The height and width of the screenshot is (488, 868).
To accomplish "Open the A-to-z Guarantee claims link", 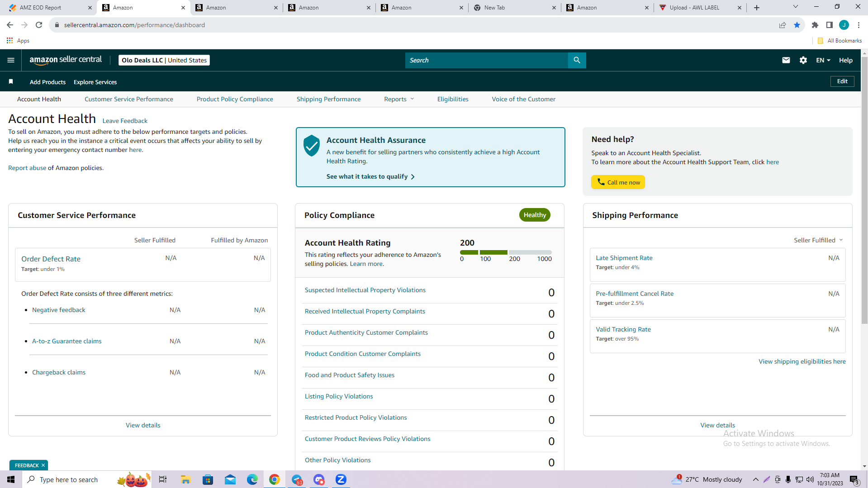I will (x=66, y=341).
